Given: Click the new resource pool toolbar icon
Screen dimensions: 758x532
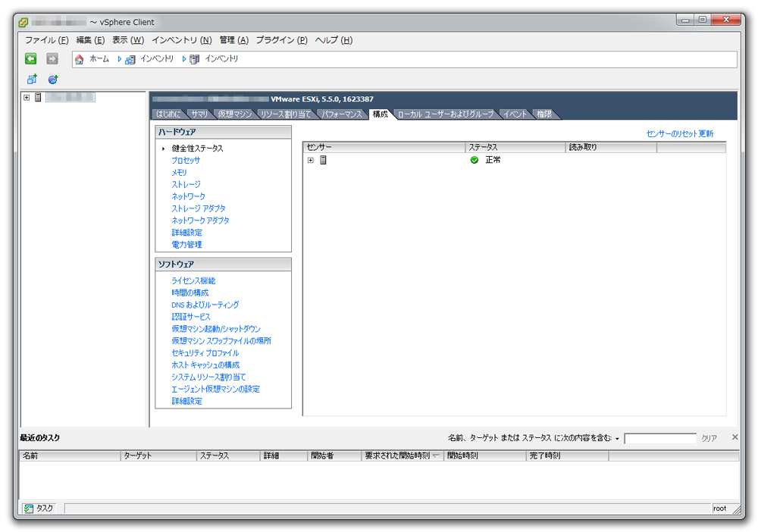Looking at the screenshot, I should click(x=53, y=79).
